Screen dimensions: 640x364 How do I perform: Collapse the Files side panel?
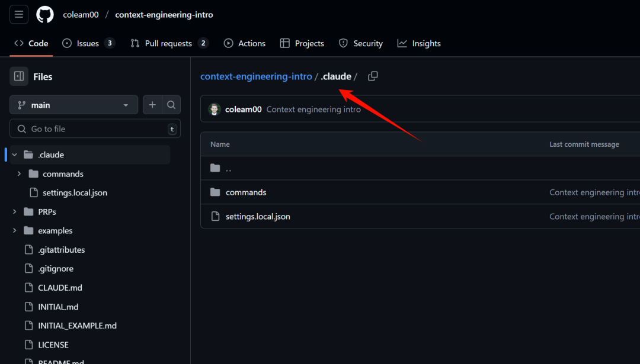pyautogui.click(x=19, y=76)
